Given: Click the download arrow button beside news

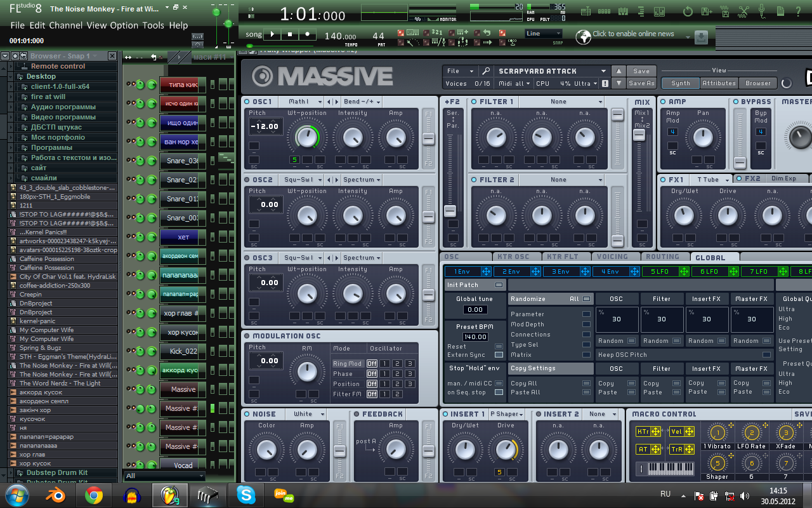Looking at the screenshot, I should tap(701, 37).
